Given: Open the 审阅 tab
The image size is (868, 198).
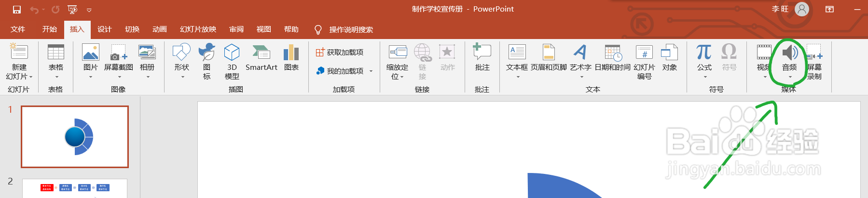Looking at the screenshot, I should coord(236,29).
